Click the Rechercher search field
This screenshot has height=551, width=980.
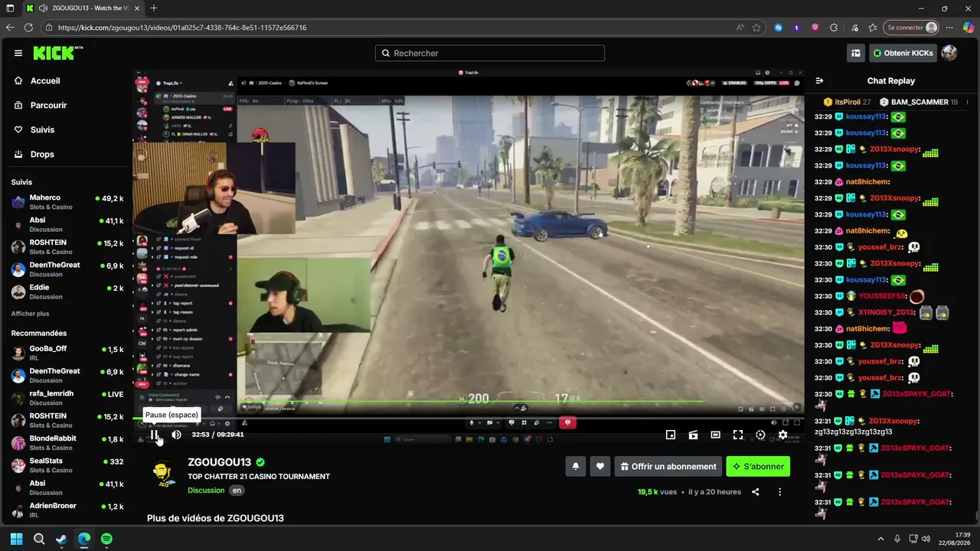tap(490, 53)
